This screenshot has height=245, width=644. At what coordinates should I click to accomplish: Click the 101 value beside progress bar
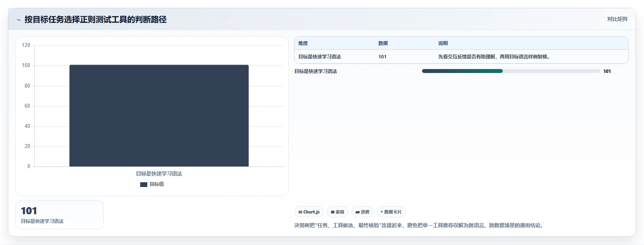point(607,71)
